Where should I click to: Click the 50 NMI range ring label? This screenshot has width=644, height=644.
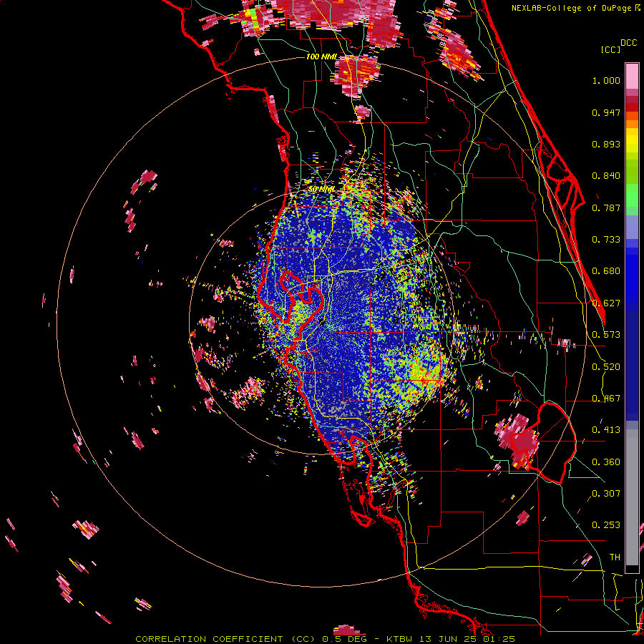(321, 190)
